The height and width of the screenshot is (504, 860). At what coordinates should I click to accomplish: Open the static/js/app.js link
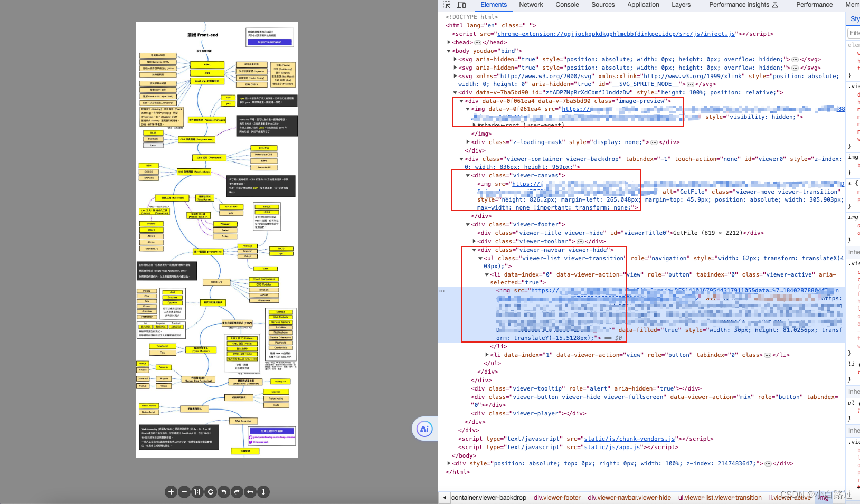612,447
